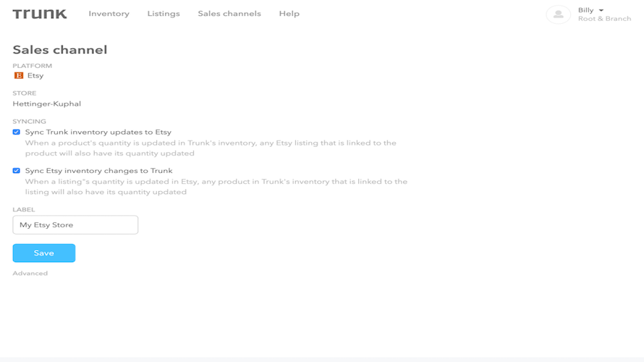Click the Sync Trunk inventory label text
The height and width of the screenshot is (362, 644).
(x=98, y=132)
